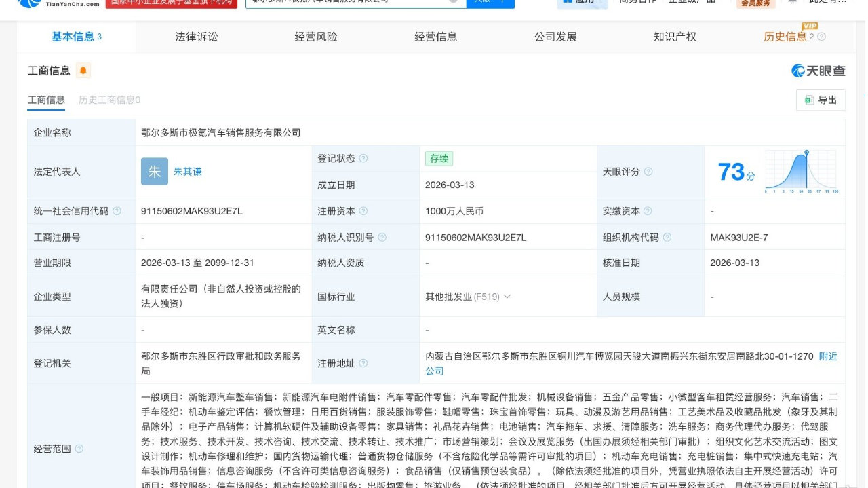Click the Excel icon on the 导出 button
The height and width of the screenshot is (488, 868).
[x=808, y=100]
